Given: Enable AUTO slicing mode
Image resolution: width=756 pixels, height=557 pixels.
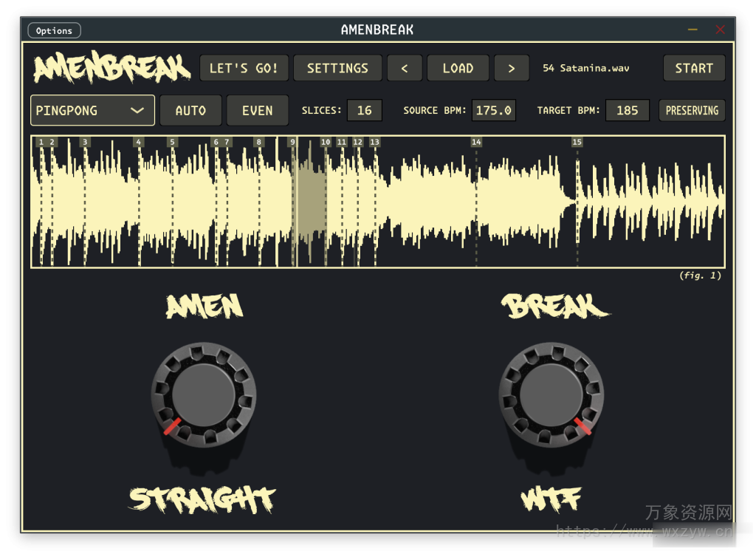Looking at the screenshot, I should [x=190, y=110].
